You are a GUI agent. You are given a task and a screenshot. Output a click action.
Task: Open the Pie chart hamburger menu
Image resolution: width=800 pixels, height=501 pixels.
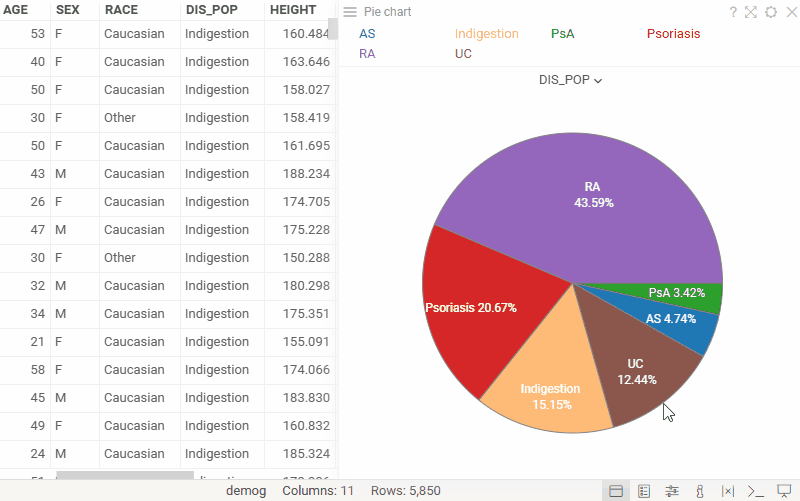350,12
